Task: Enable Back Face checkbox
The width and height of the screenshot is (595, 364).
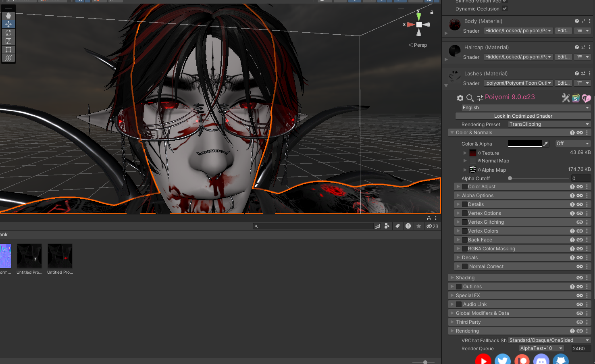Action: coord(465,240)
